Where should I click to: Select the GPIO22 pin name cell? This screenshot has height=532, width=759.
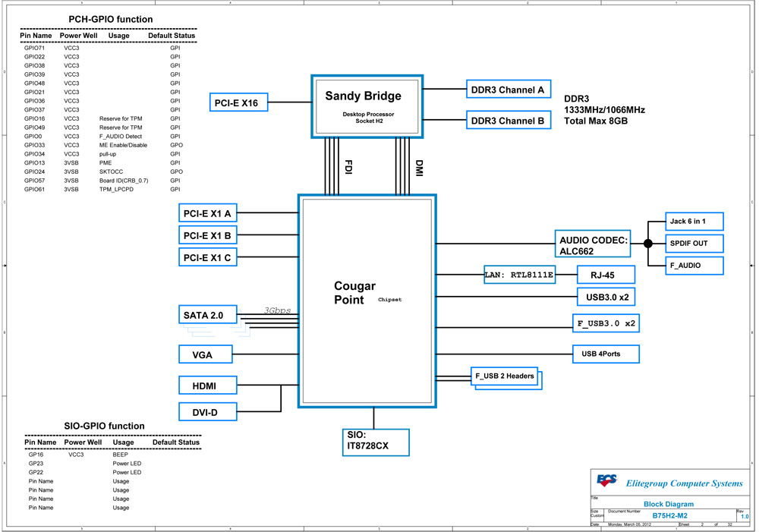pos(34,57)
